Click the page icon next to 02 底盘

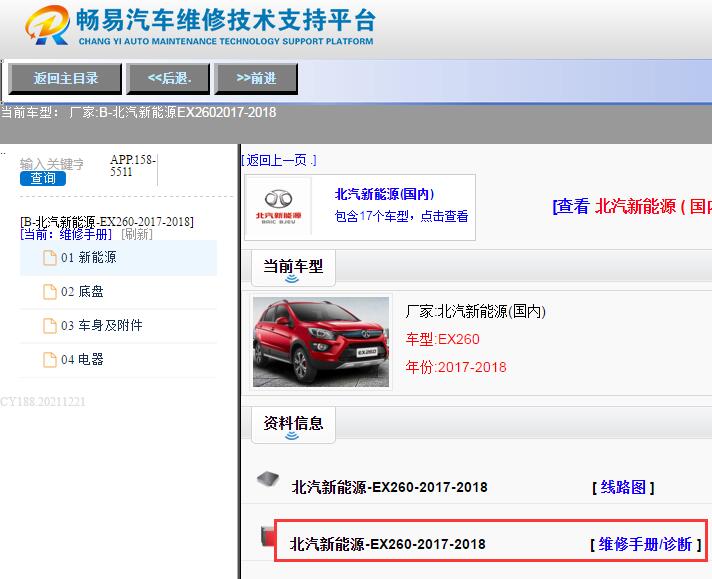pos(50,292)
